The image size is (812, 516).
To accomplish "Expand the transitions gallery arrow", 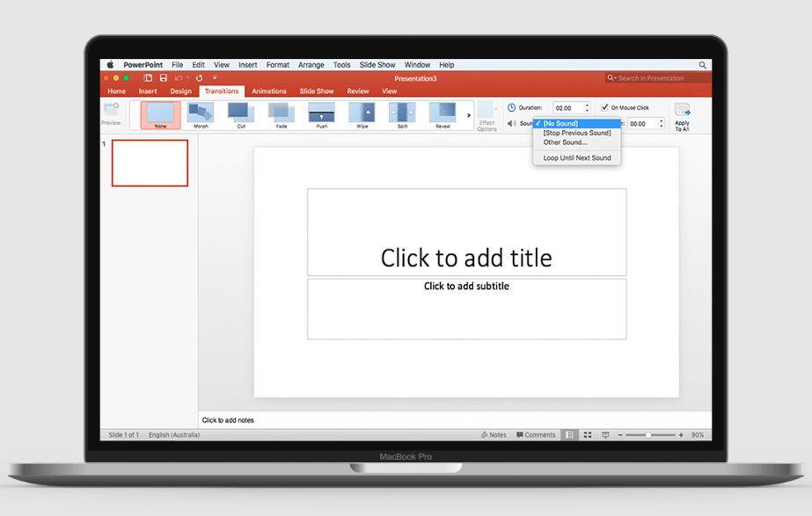I will pos(469,115).
